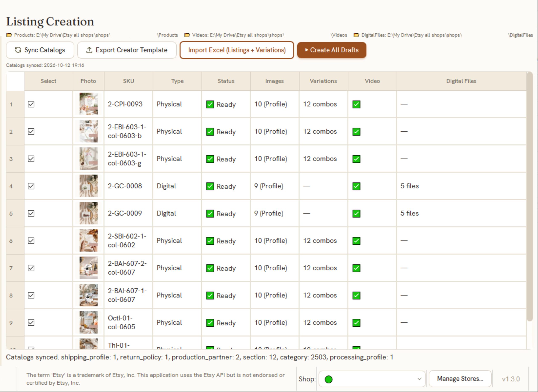Open the Shop dropdown
The width and height of the screenshot is (538, 392).
click(x=372, y=379)
